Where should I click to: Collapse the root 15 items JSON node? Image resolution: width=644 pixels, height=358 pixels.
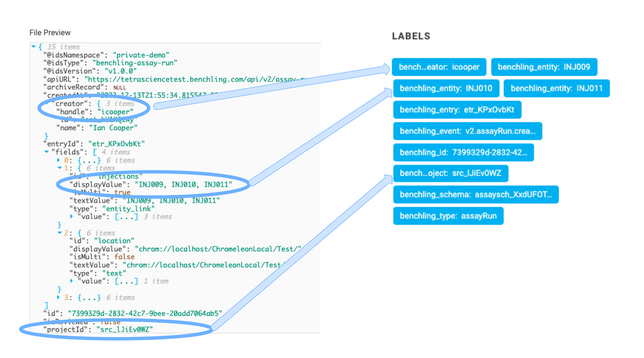coord(34,47)
